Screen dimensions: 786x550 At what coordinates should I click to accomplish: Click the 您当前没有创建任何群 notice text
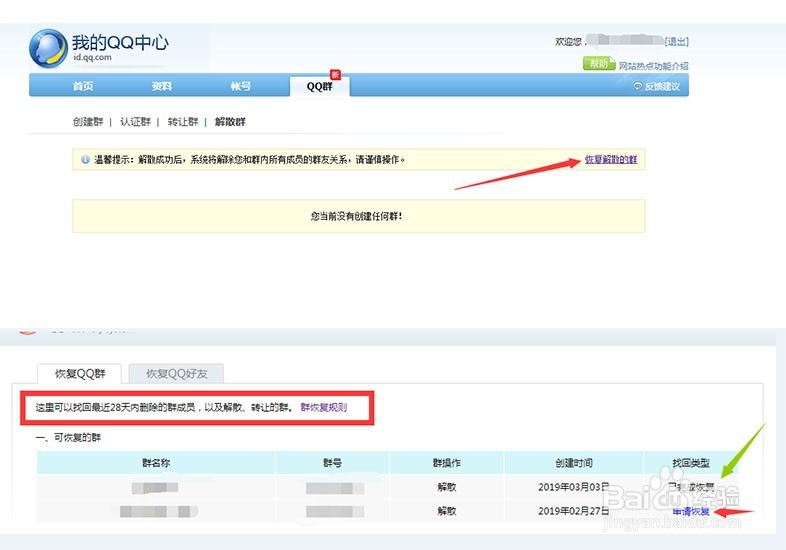coord(356,216)
